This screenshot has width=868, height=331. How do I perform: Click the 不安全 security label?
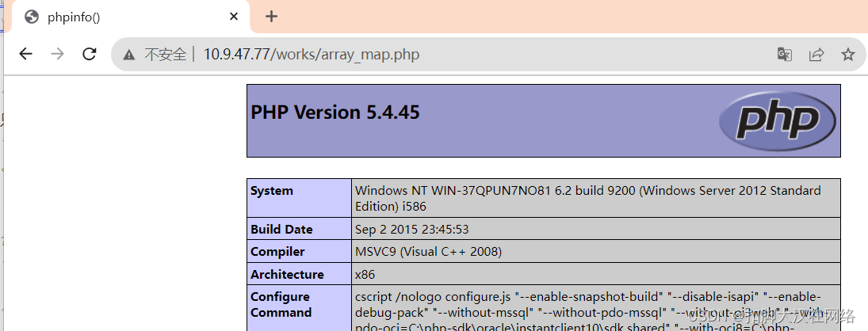(166, 54)
